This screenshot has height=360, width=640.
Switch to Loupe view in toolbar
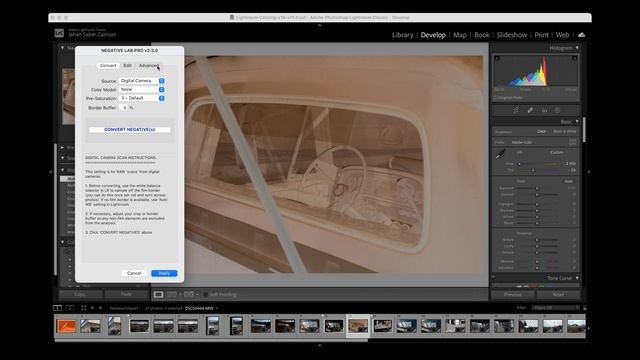pyautogui.click(x=158, y=294)
